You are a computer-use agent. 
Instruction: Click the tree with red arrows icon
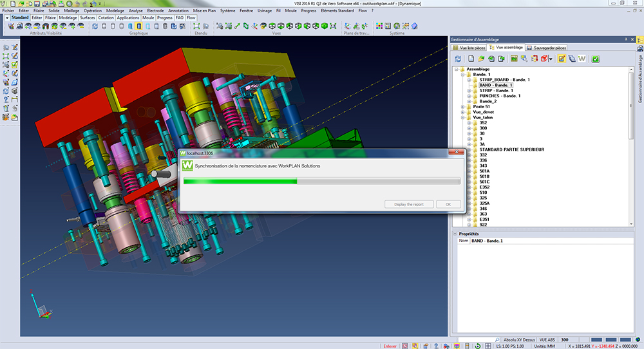coord(535,59)
